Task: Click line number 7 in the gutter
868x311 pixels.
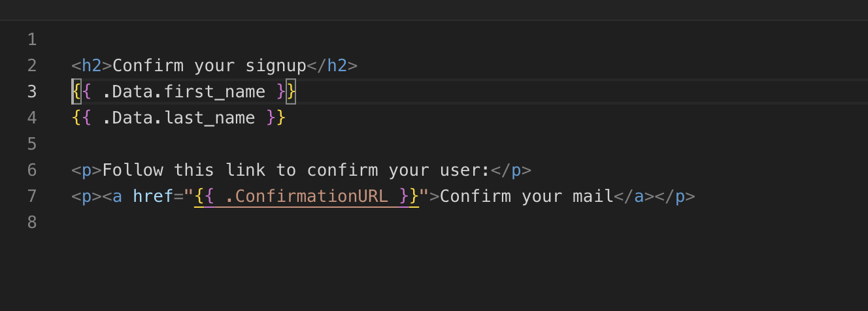Action: 32,197
